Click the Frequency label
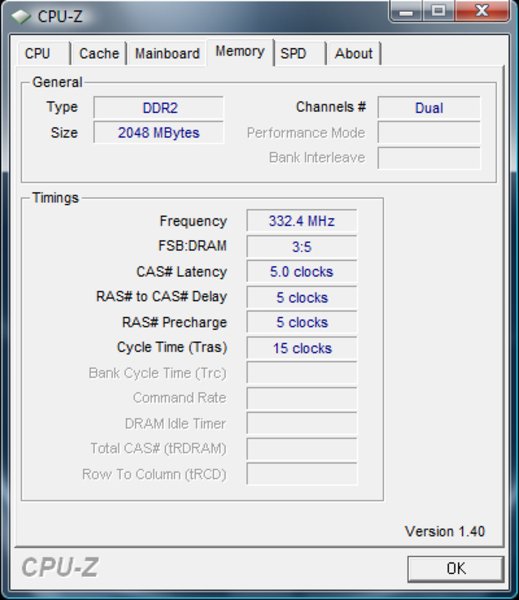This screenshot has width=519, height=600. tap(193, 221)
